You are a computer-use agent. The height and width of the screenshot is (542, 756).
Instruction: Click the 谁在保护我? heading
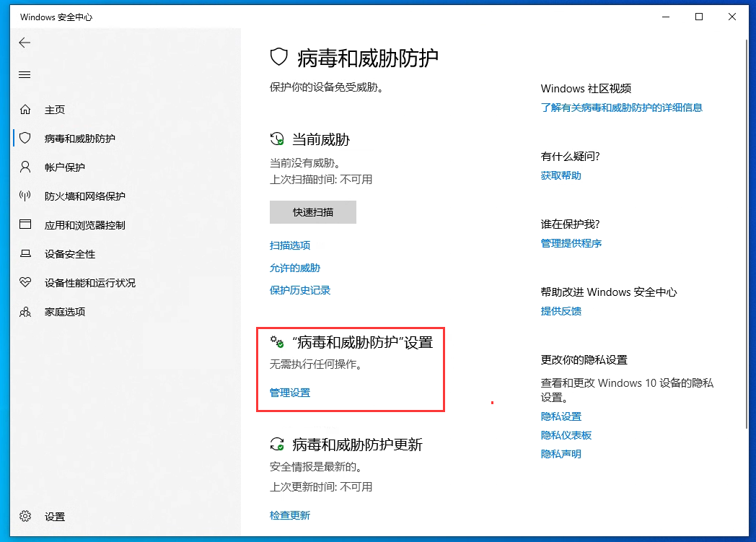[x=571, y=224]
